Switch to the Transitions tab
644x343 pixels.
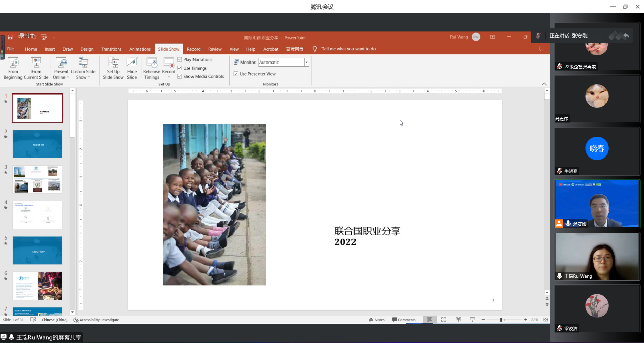[x=111, y=49]
